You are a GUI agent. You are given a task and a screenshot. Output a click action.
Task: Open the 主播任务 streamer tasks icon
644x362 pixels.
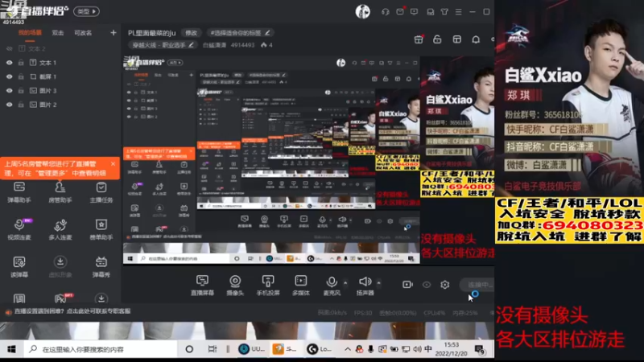tap(101, 191)
